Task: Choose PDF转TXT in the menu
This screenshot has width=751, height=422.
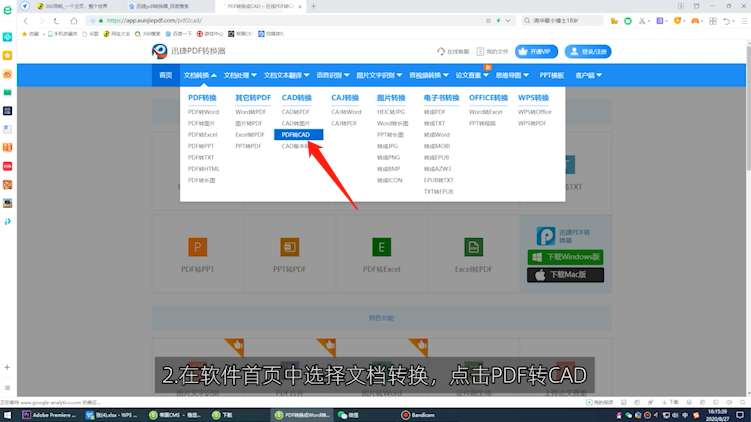Action: pyautogui.click(x=201, y=158)
